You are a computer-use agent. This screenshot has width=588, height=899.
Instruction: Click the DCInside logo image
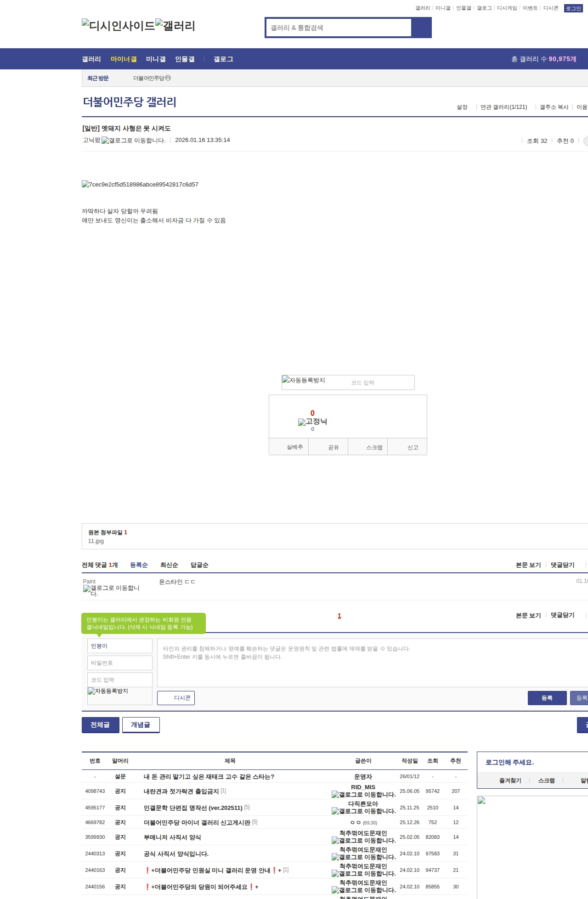click(119, 26)
